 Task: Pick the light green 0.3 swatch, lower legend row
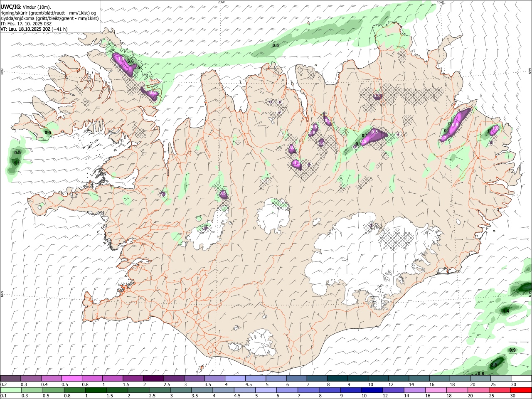coord(32,390)
